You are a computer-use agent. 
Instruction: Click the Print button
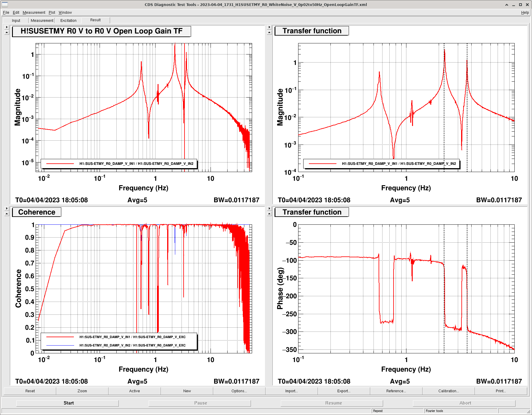point(501,391)
